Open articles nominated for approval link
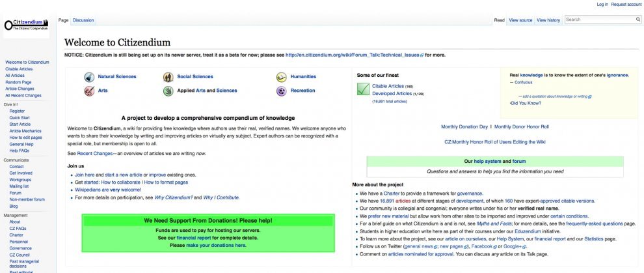 point(421,255)
